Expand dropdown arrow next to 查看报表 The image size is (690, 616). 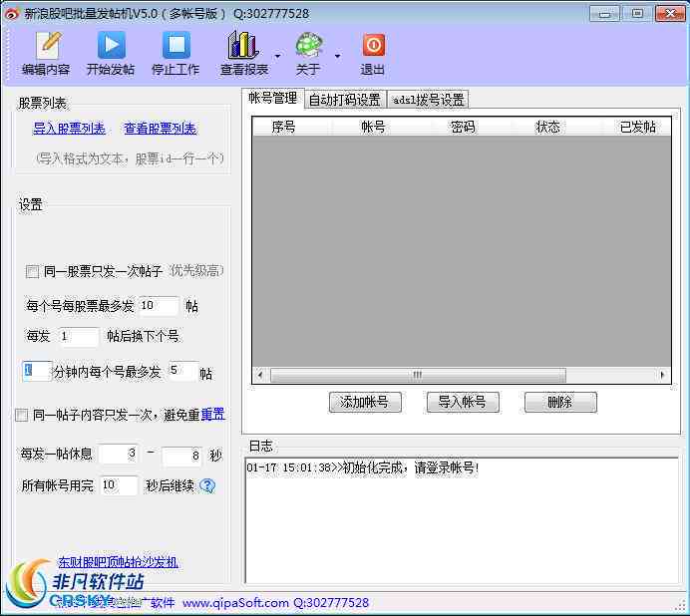click(x=277, y=56)
